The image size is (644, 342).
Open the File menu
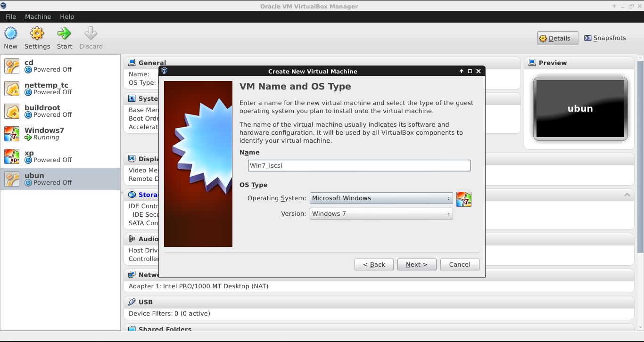click(11, 16)
